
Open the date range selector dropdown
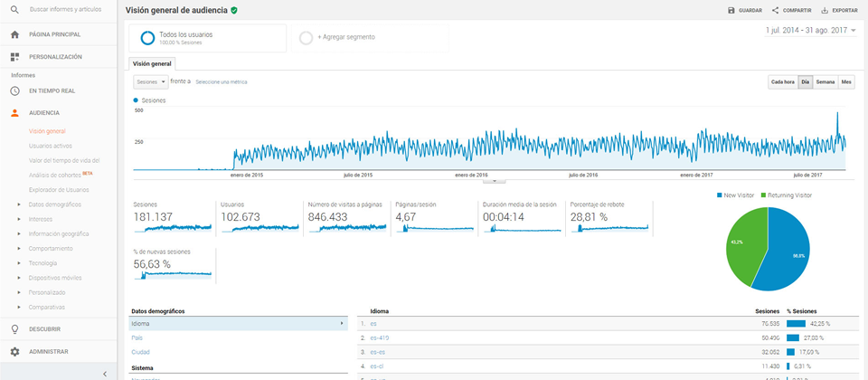pos(811,31)
